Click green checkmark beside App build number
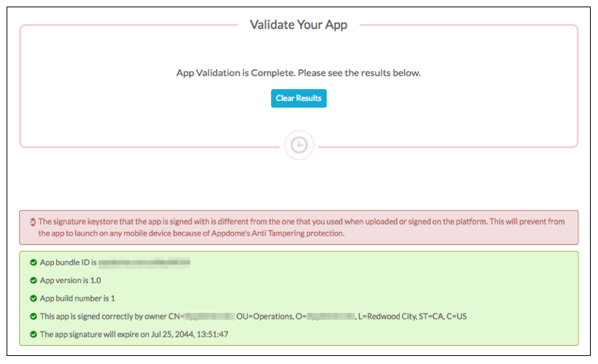 pyautogui.click(x=33, y=298)
